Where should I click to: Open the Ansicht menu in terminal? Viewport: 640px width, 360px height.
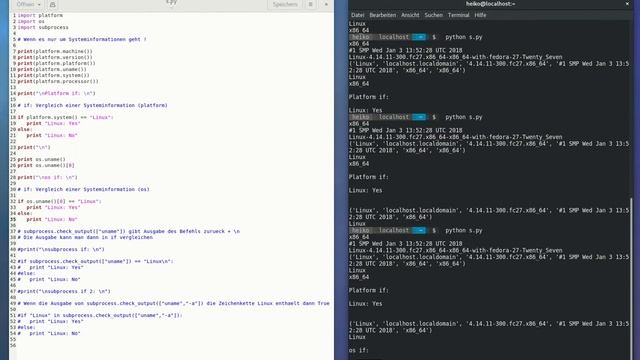tap(410, 15)
